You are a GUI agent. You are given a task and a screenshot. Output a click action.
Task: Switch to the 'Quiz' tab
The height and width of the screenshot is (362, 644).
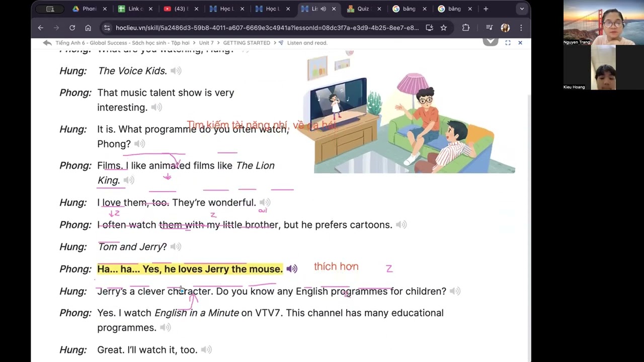pos(364,9)
